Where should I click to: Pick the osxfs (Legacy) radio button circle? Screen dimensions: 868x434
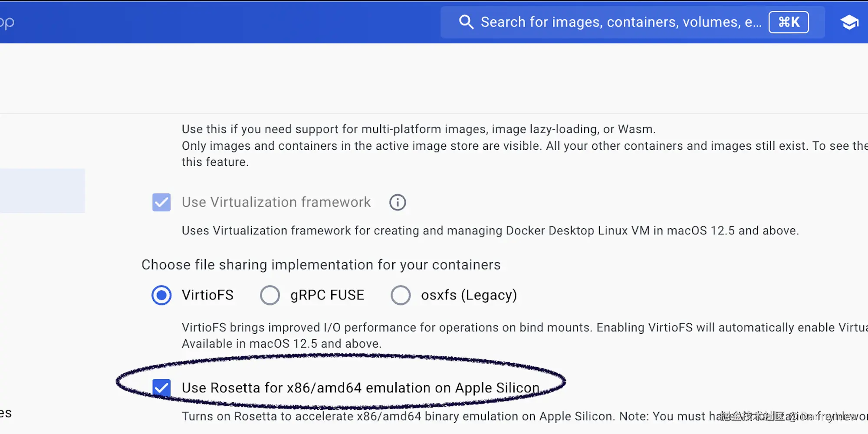click(x=400, y=295)
